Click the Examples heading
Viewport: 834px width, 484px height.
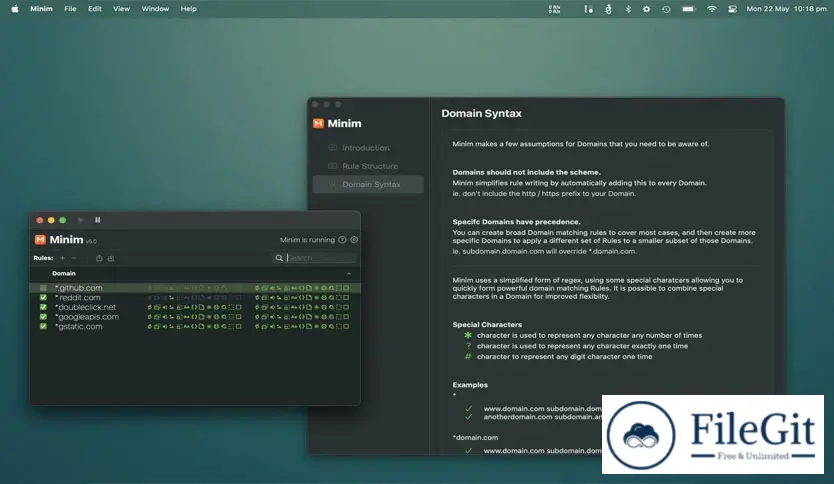click(x=470, y=385)
